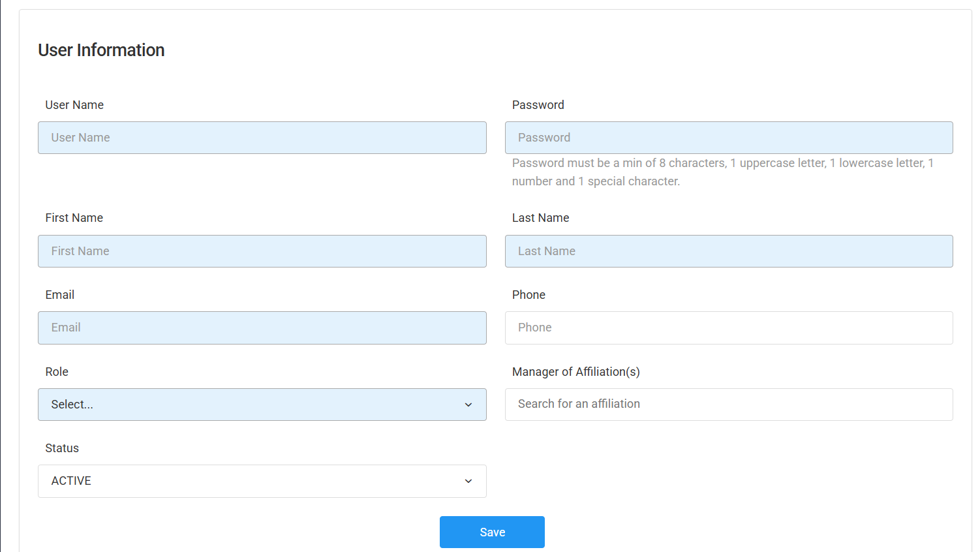Screen dimensions: 980x552
Task: Open the Role Select... dropdown
Action: pos(262,405)
